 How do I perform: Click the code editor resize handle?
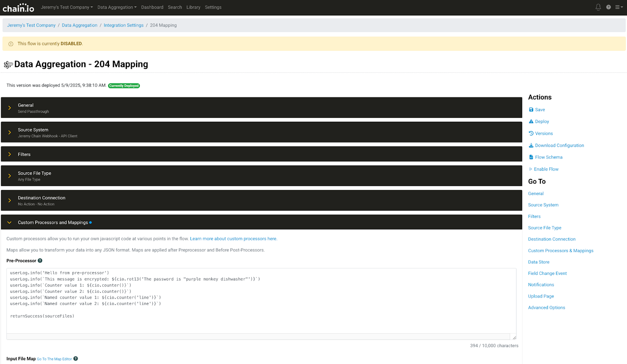tap(514, 337)
